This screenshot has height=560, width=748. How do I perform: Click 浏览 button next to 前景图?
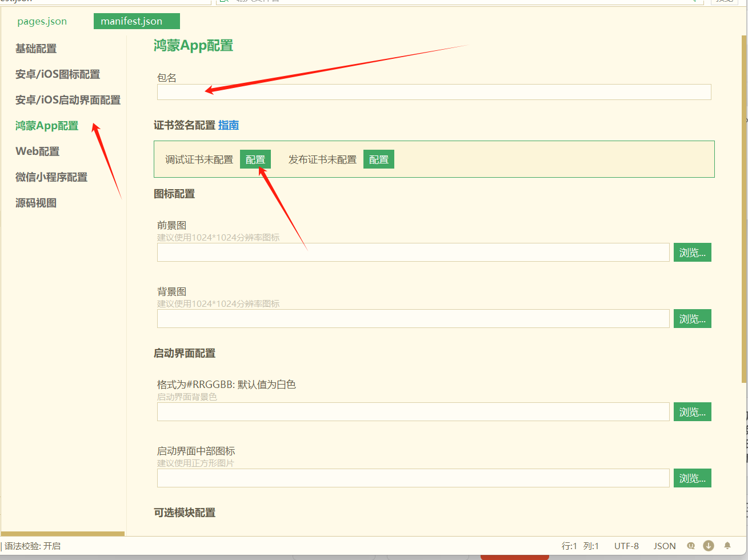692,252
